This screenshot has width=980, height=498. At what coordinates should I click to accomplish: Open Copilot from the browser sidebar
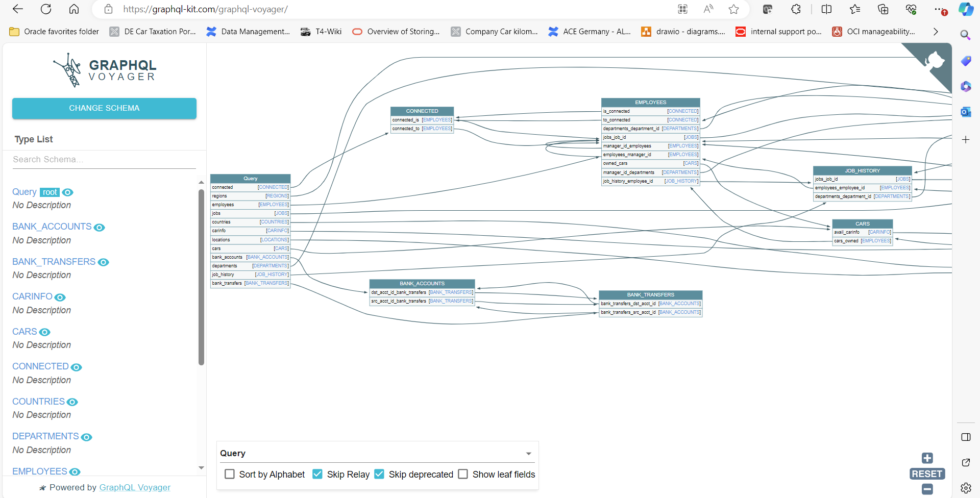pos(966,9)
